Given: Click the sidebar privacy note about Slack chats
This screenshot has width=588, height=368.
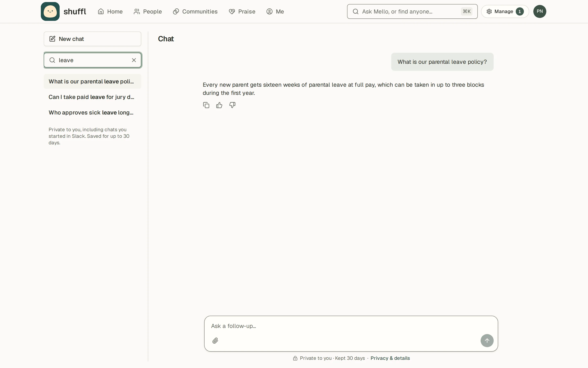Looking at the screenshot, I should tap(89, 136).
